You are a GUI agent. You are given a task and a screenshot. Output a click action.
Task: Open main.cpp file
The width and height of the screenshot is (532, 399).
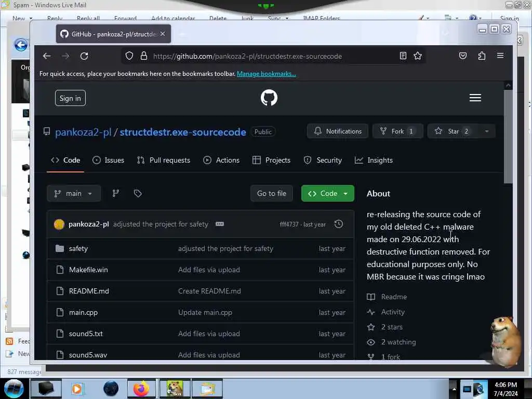[x=83, y=312]
